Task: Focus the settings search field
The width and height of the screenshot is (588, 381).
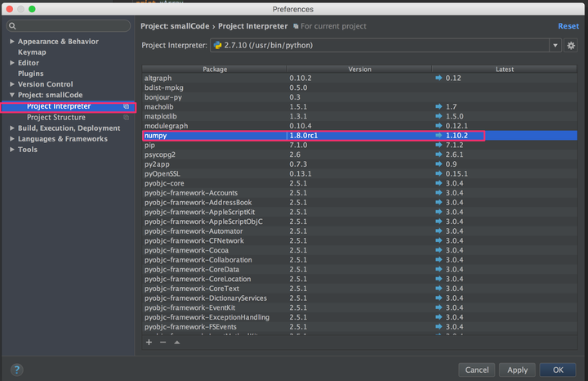Action: coord(69,26)
